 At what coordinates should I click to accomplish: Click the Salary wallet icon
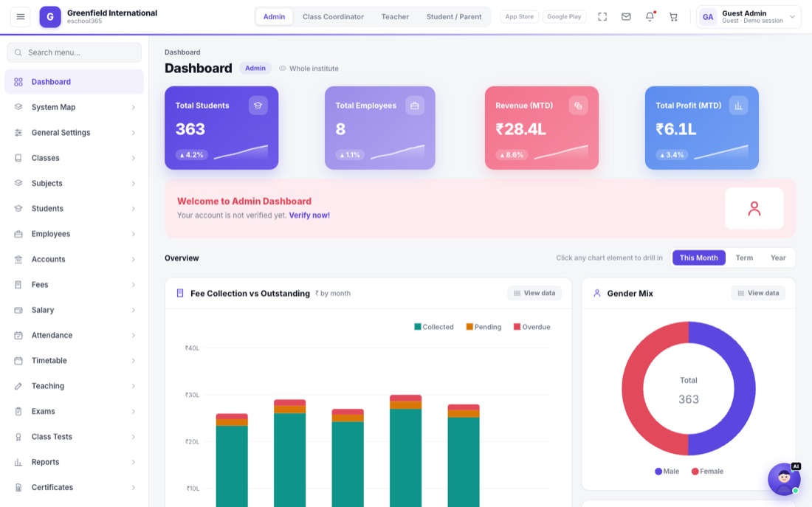pos(18,310)
